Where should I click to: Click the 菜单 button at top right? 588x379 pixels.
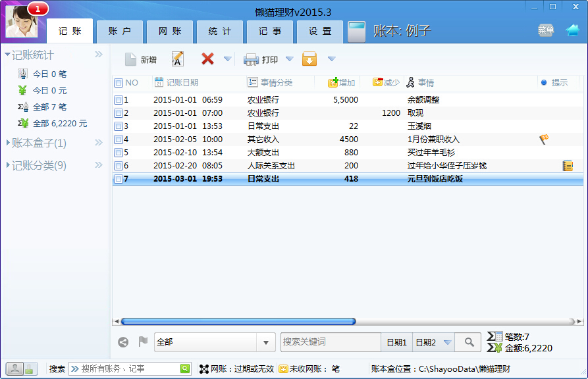[545, 30]
